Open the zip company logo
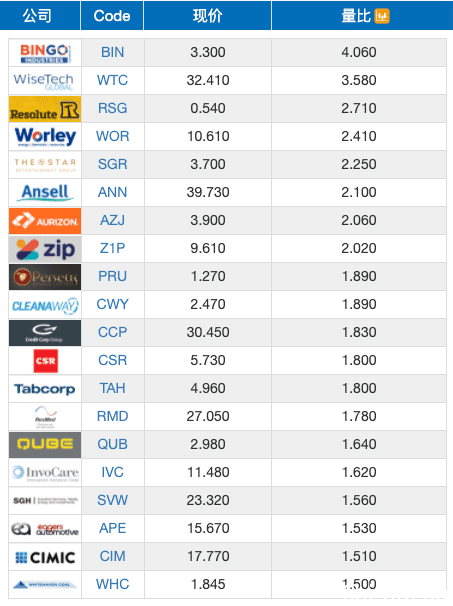Image resolution: width=453 pixels, height=606 pixels. [x=45, y=249]
